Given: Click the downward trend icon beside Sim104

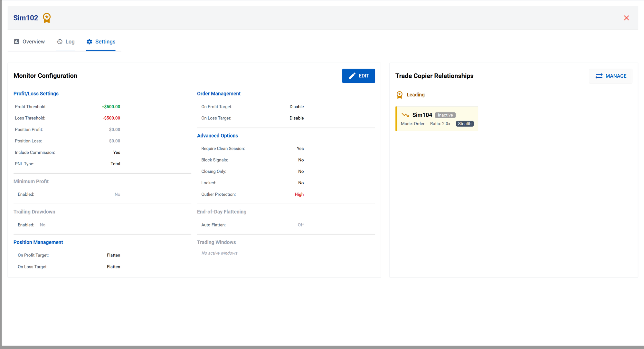Looking at the screenshot, I should (405, 115).
